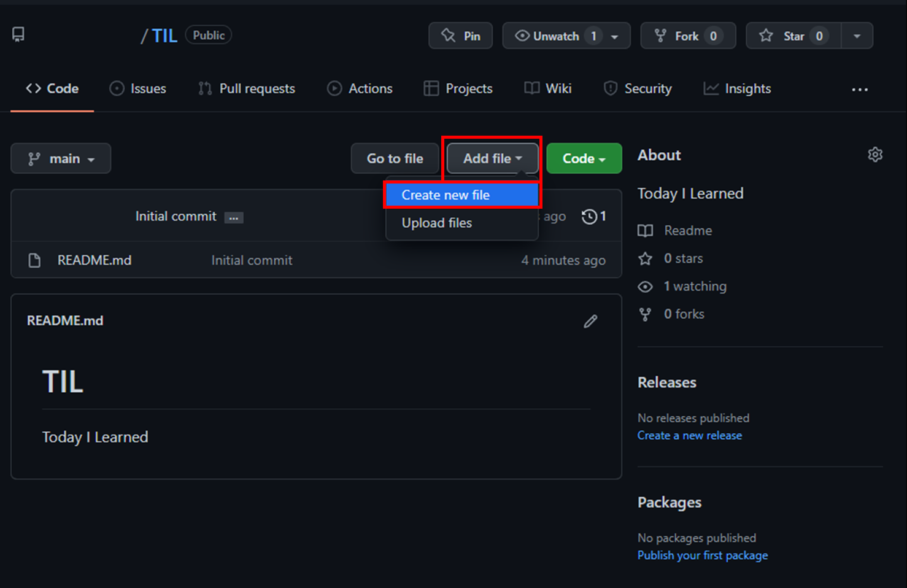
Task: Expand the Unwatch notification dropdown arrow
Action: tap(616, 36)
